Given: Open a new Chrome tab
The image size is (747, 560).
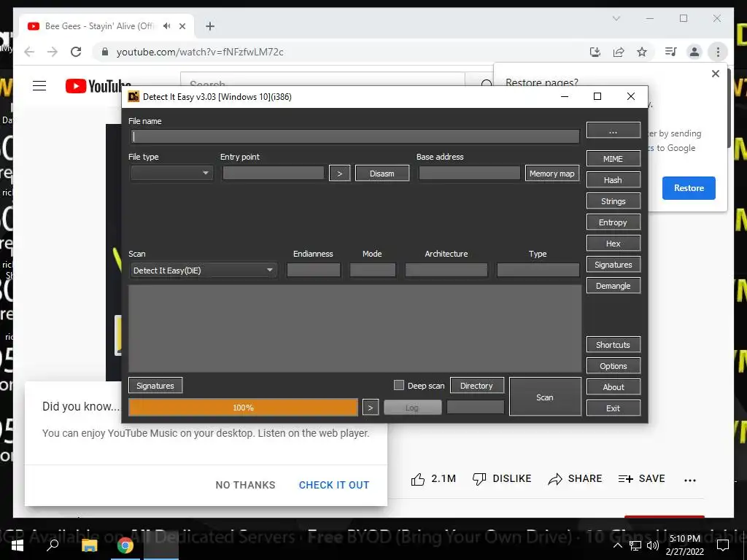Looking at the screenshot, I should (210, 26).
